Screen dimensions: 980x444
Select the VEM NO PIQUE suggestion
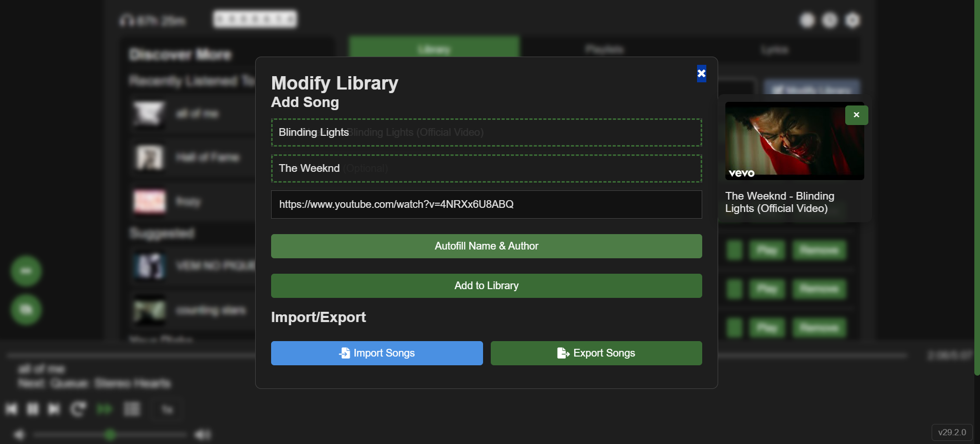tap(193, 266)
